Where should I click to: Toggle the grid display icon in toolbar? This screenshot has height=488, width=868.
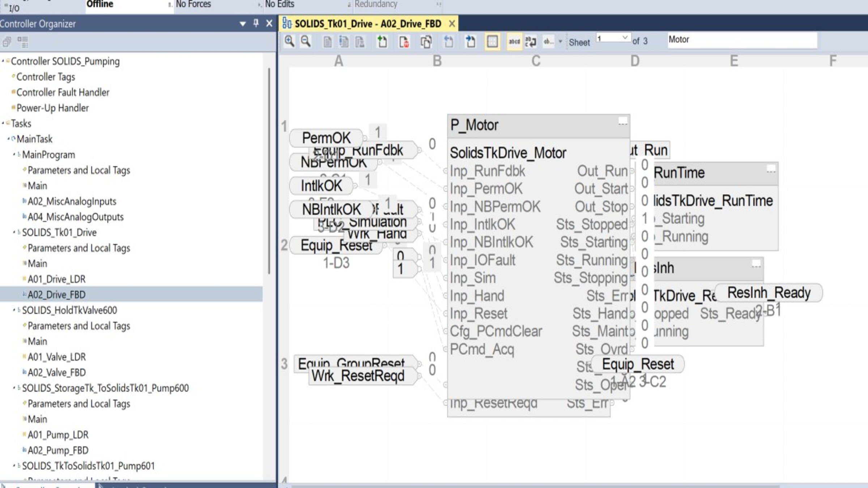point(492,42)
